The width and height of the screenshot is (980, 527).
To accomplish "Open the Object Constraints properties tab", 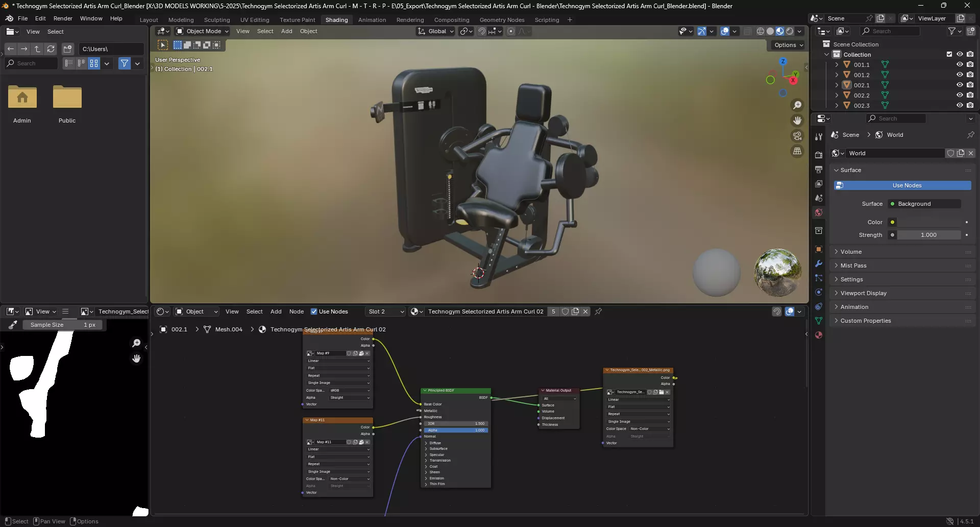I will pyautogui.click(x=819, y=306).
